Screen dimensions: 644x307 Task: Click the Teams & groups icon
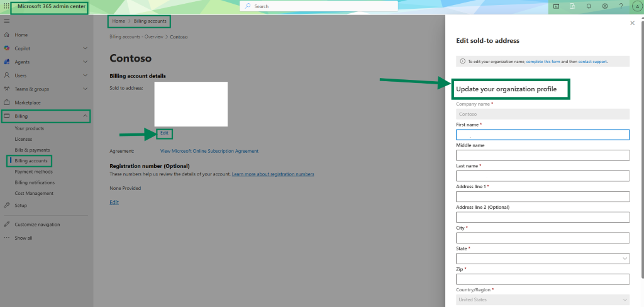[x=6, y=89]
